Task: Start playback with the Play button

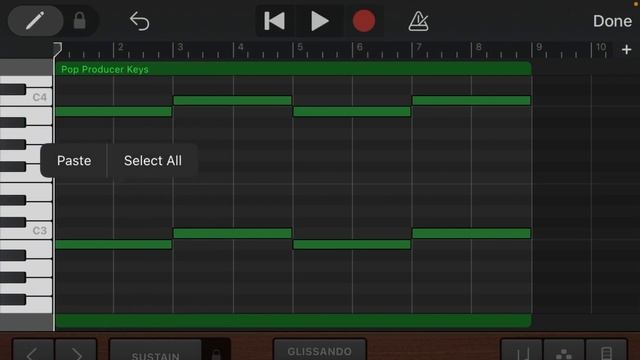Action: pos(319,21)
